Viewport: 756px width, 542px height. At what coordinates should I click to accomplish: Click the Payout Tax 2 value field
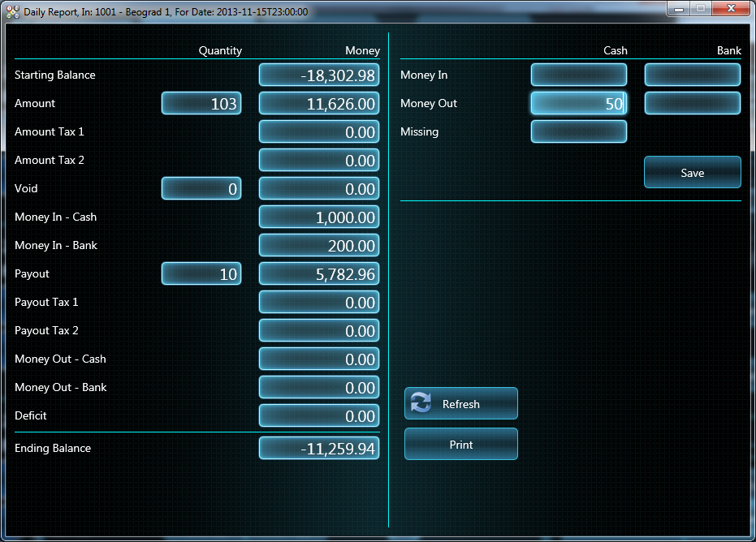[x=319, y=331]
